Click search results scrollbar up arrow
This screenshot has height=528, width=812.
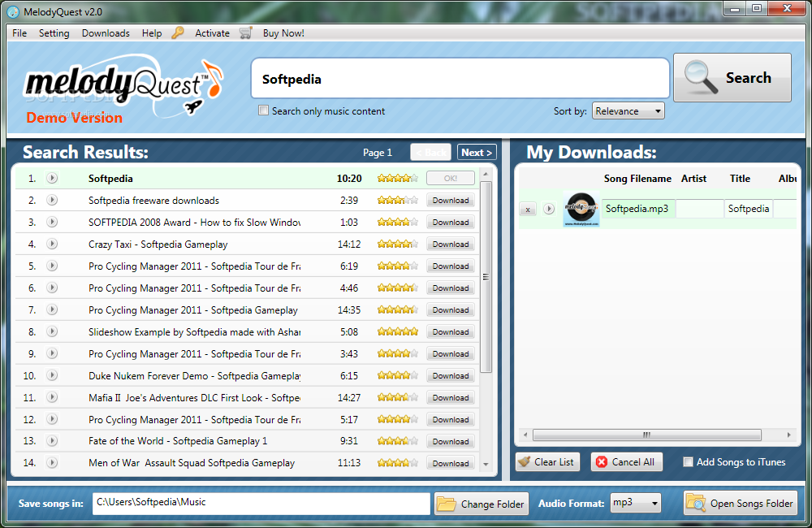(486, 175)
